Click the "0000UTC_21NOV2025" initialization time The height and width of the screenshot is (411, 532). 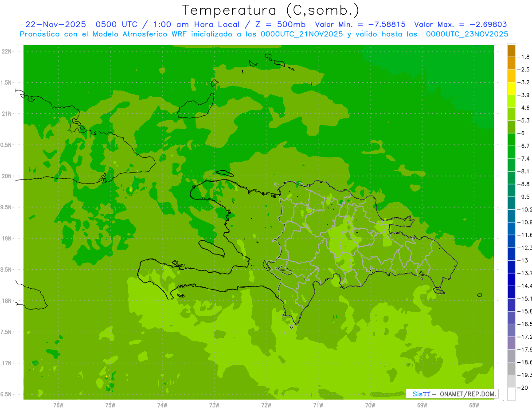pyautogui.click(x=301, y=34)
